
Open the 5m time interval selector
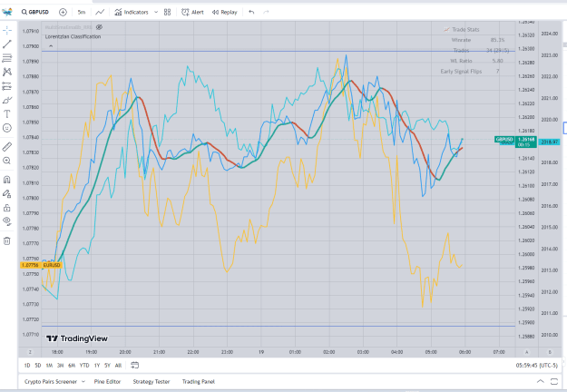pyautogui.click(x=82, y=12)
